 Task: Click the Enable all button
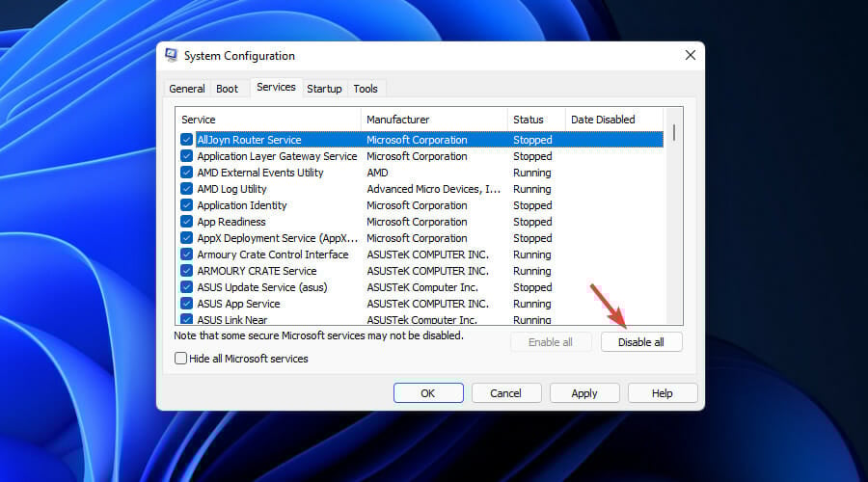tap(551, 342)
